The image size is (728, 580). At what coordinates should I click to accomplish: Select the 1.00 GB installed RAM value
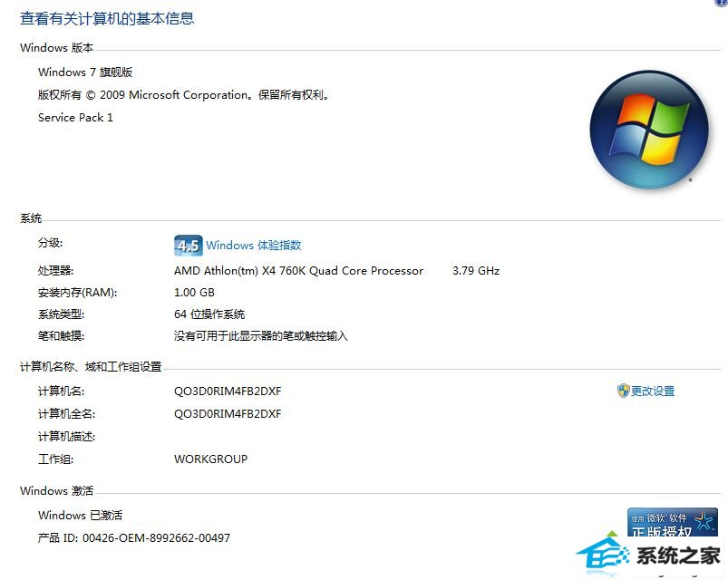tap(195, 293)
